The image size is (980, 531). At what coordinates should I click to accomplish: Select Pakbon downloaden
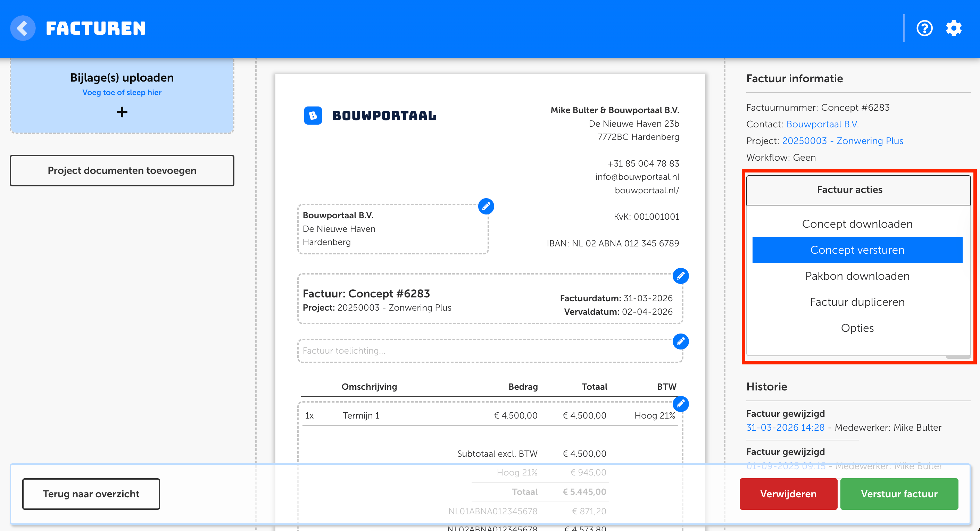[x=857, y=276]
